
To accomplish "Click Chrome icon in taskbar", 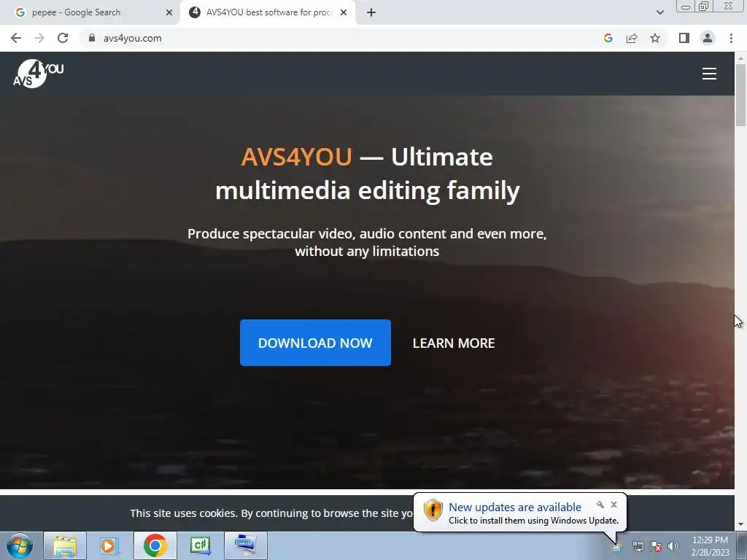I will 155,545.
